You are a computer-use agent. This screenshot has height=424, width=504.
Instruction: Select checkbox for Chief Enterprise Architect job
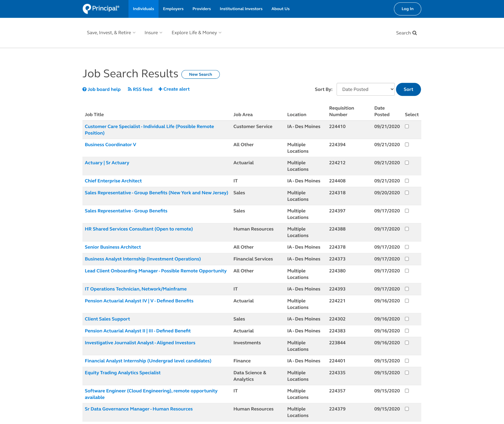[x=407, y=181]
